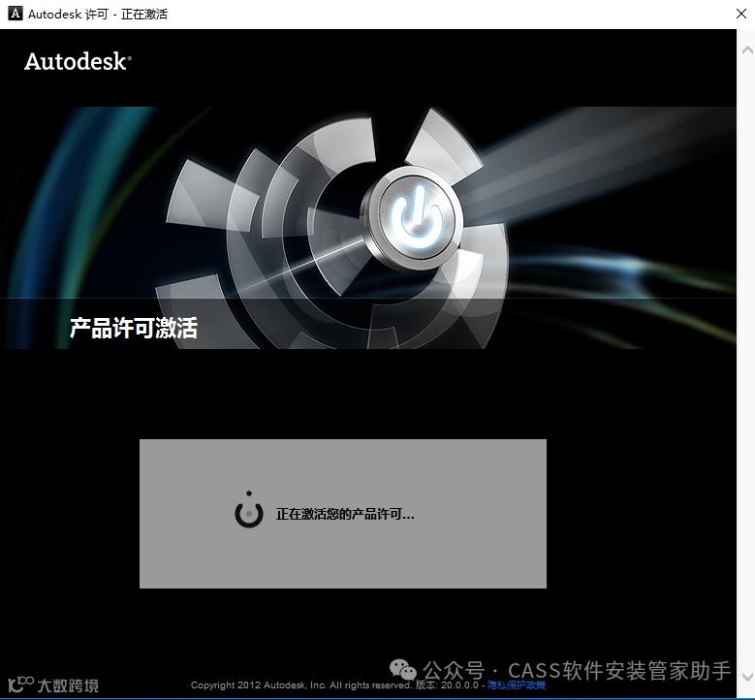
Task: Open the 隐私保护政策 privacy policy link
Action: [x=517, y=685]
